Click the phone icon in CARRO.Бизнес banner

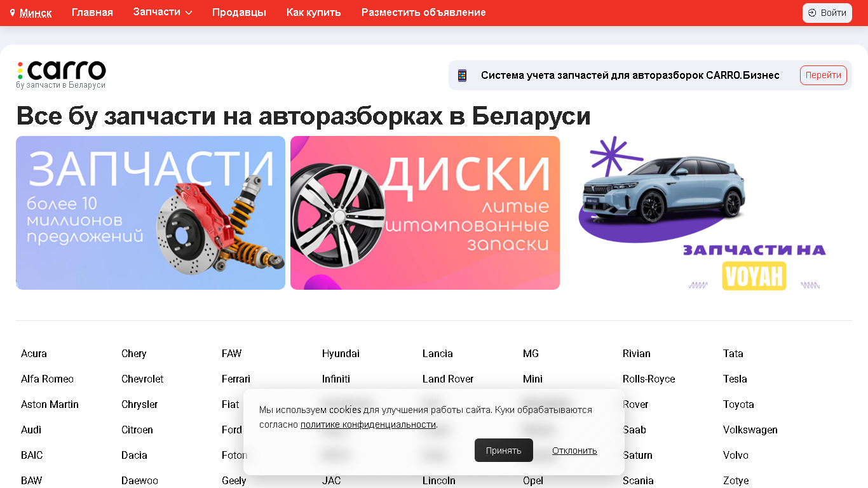click(463, 75)
